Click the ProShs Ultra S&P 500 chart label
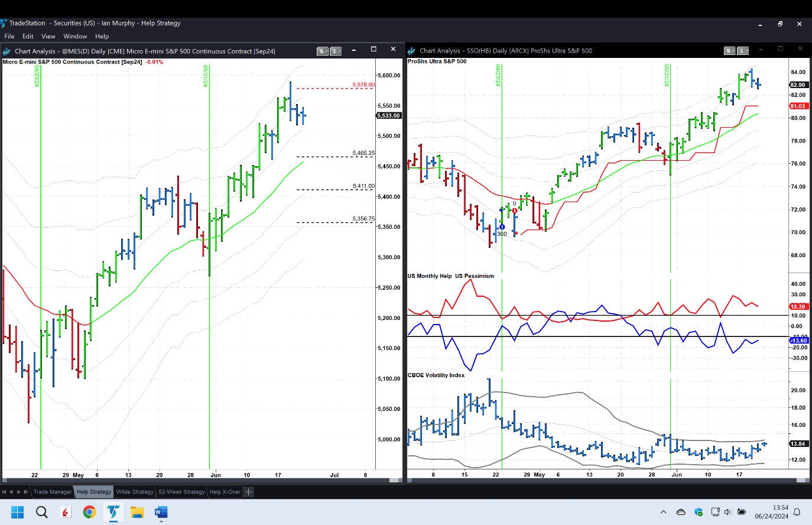Viewport: 812px width, 525px height. pos(437,61)
